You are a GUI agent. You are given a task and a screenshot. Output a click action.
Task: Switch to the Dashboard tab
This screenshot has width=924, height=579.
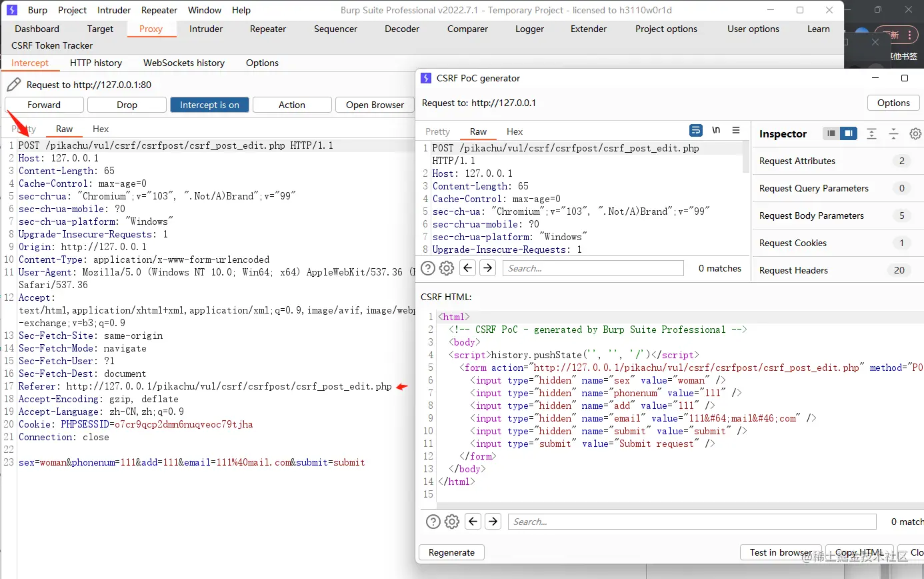tap(37, 29)
